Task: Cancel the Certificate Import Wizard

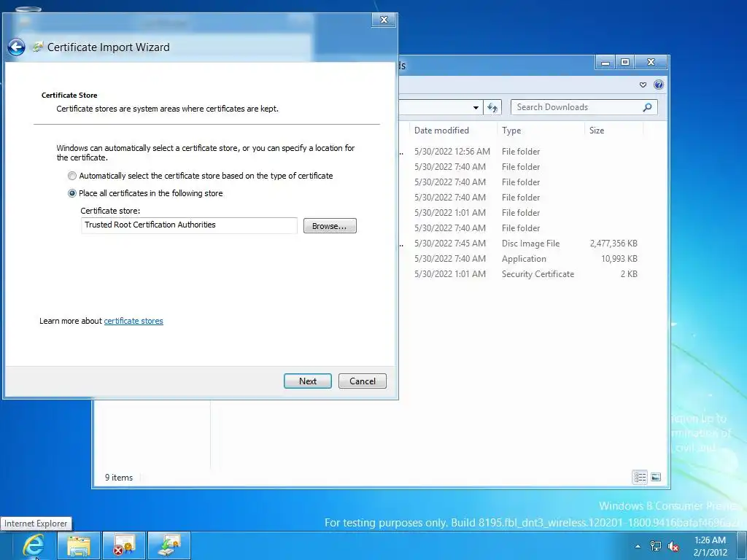Action: point(363,381)
